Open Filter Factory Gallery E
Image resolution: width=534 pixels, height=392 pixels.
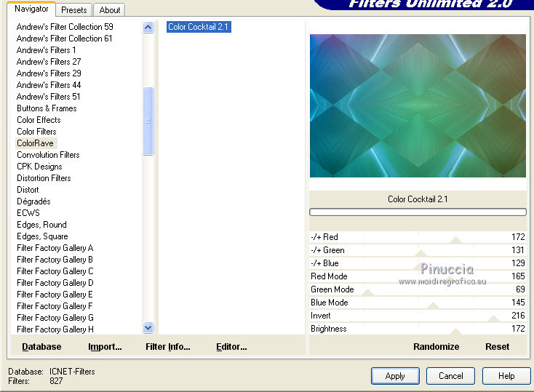tap(55, 295)
